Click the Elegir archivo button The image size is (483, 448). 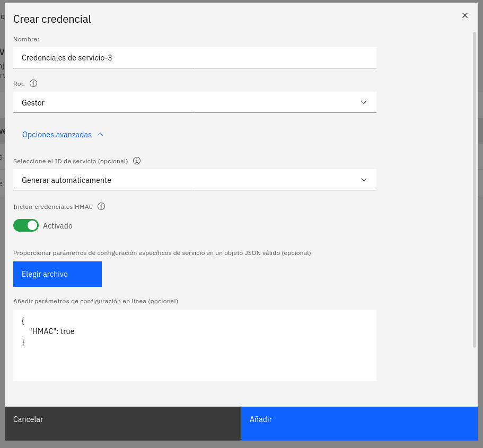[57, 274]
